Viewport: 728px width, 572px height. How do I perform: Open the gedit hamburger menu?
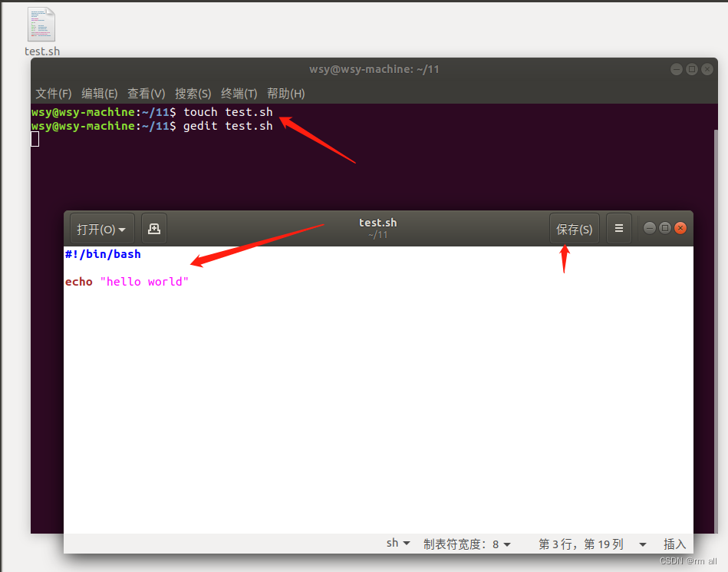(619, 228)
